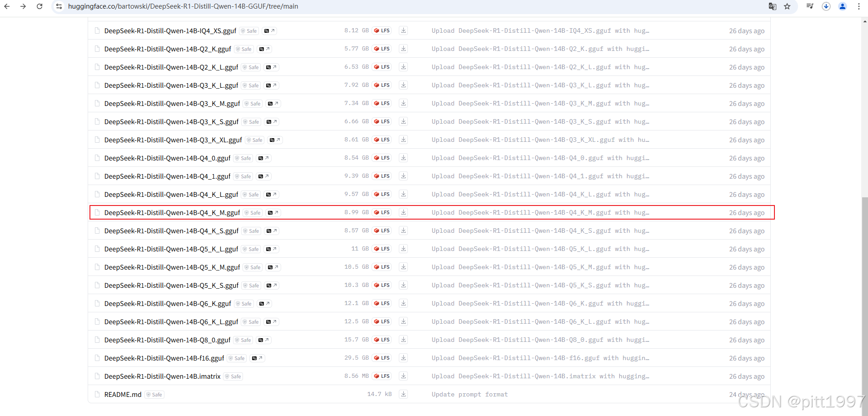This screenshot has width=868, height=416.
Task: Open DeepSeek-R1-Distill-Qwen-14B-IQ4_XS.gguf file link
Action: click(x=170, y=31)
